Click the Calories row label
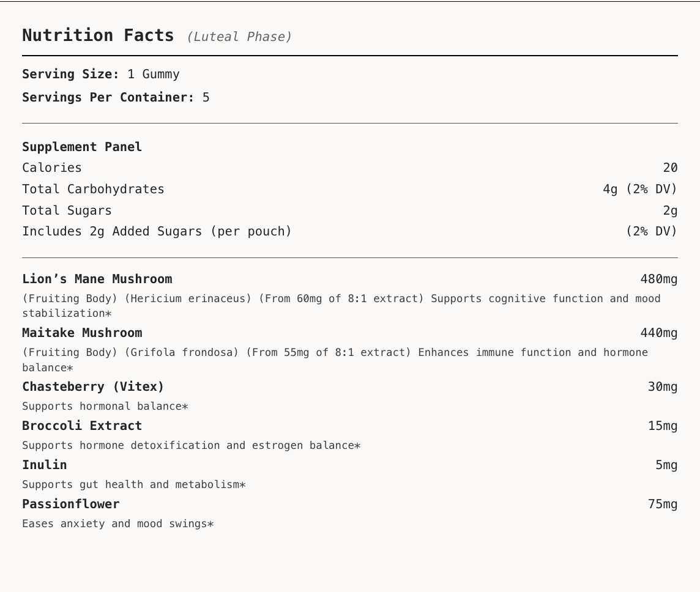The width and height of the screenshot is (700, 592). [52, 168]
